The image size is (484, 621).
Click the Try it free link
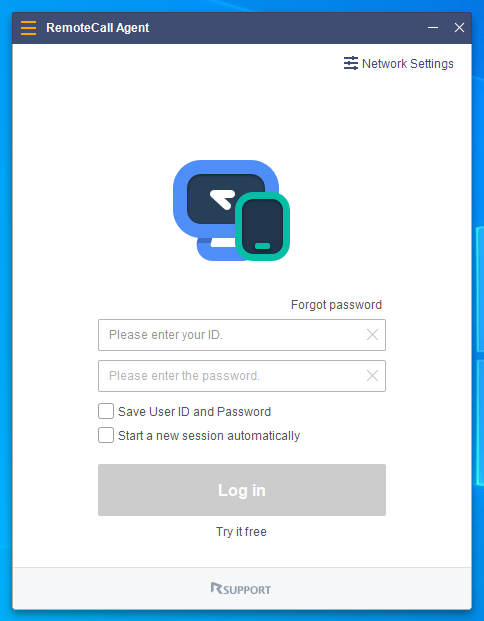point(241,531)
